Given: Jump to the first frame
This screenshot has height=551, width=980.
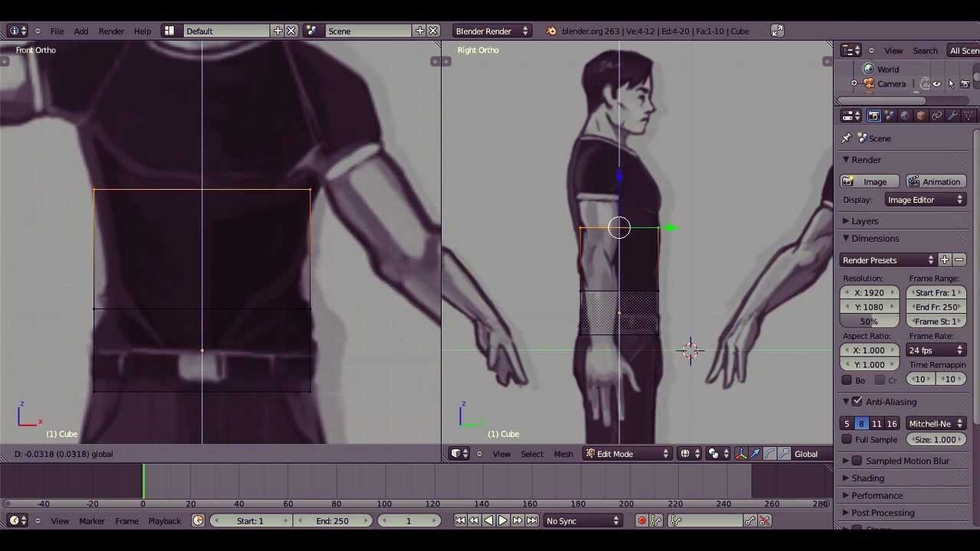Looking at the screenshot, I should pyautogui.click(x=459, y=521).
